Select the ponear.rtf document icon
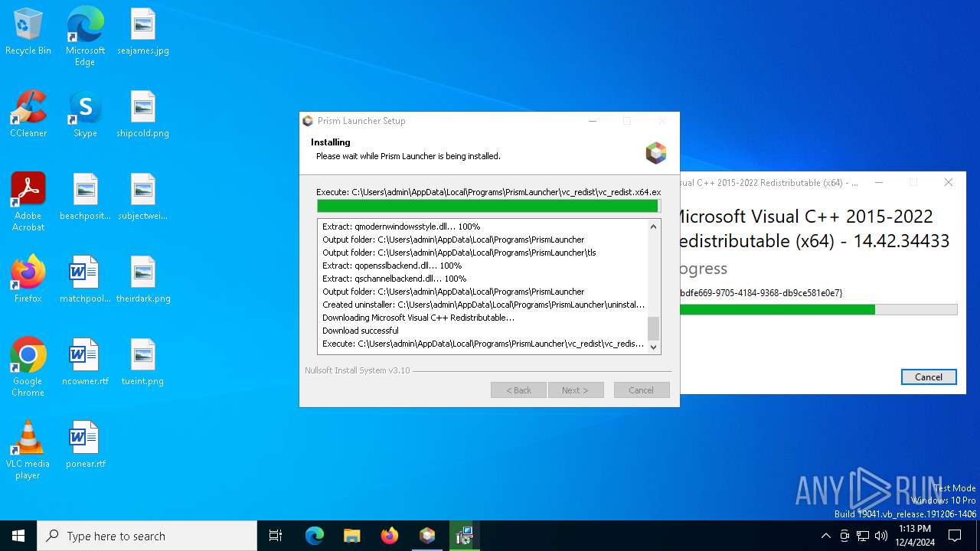Screen dimensions: 980x551 (x=85, y=445)
